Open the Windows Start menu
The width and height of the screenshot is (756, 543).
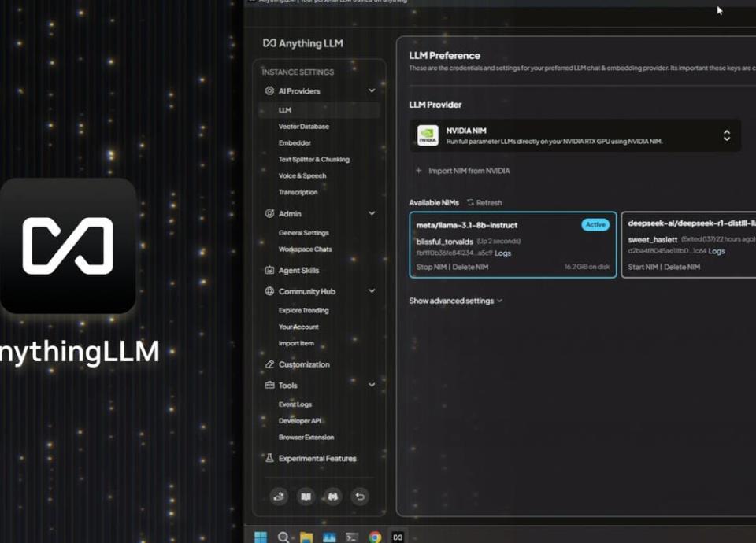(x=261, y=537)
